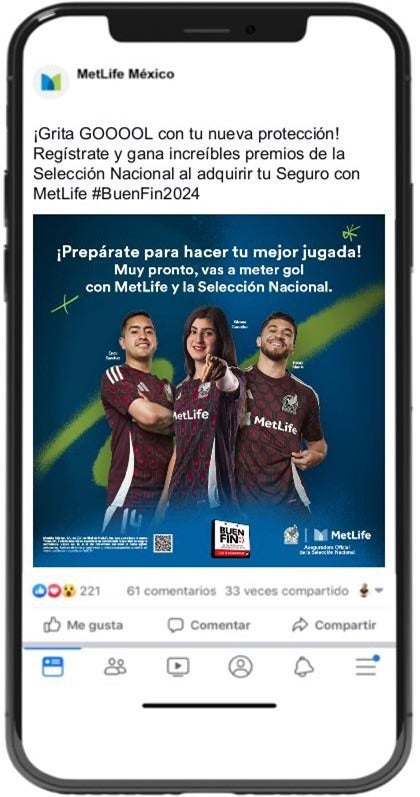Click the Comentar button
The image size is (420, 797).
click(209, 625)
